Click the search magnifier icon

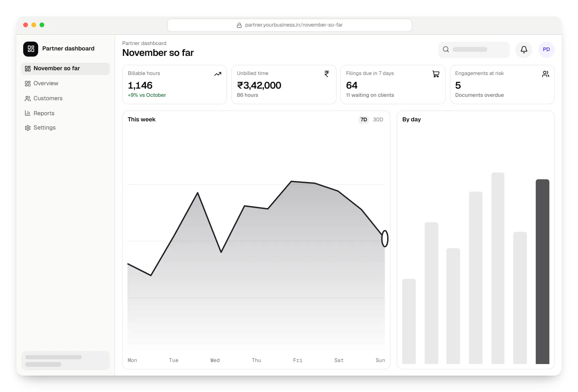446,49
